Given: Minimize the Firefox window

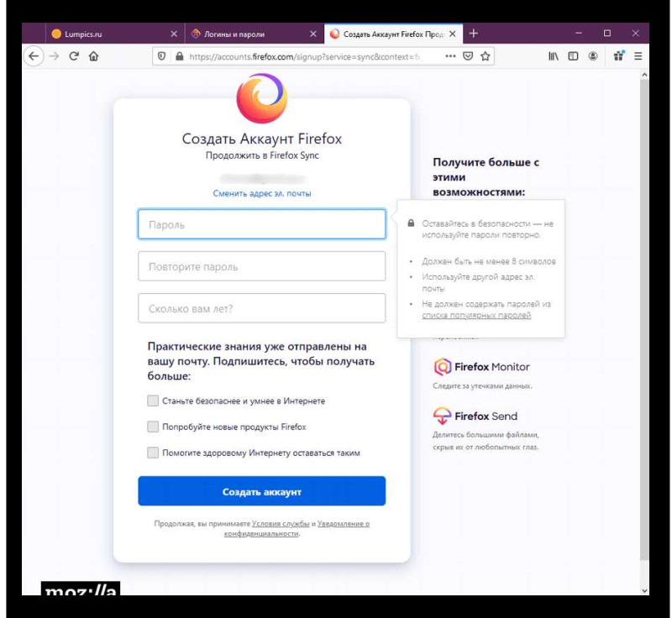Looking at the screenshot, I should (x=579, y=34).
